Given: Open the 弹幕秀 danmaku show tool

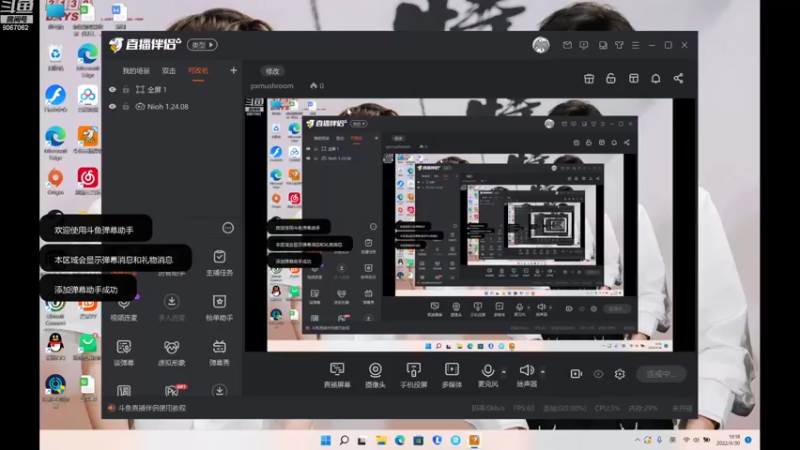Looking at the screenshot, I should (x=219, y=353).
